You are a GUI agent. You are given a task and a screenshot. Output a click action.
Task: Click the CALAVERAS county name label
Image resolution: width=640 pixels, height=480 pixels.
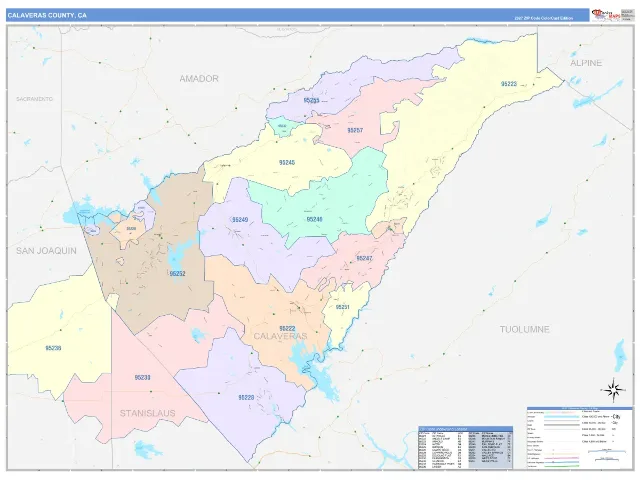coord(280,336)
